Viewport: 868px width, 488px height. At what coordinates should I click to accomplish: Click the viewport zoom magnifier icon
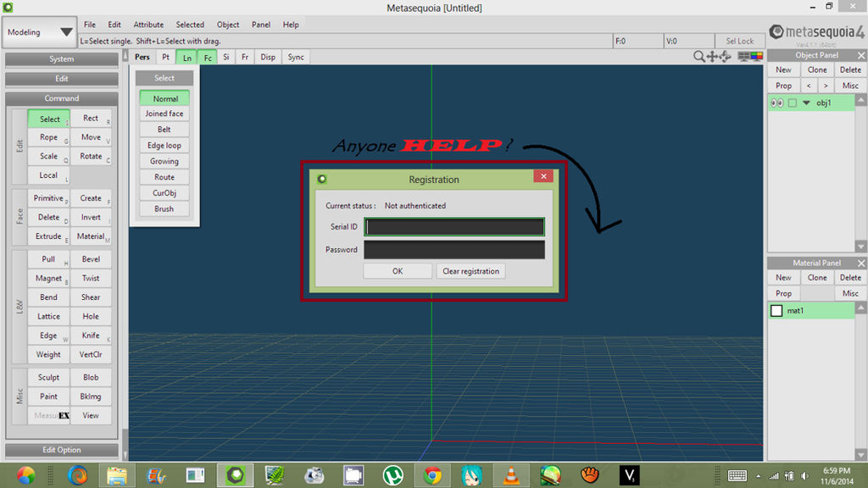pyautogui.click(x=699, y=57)
